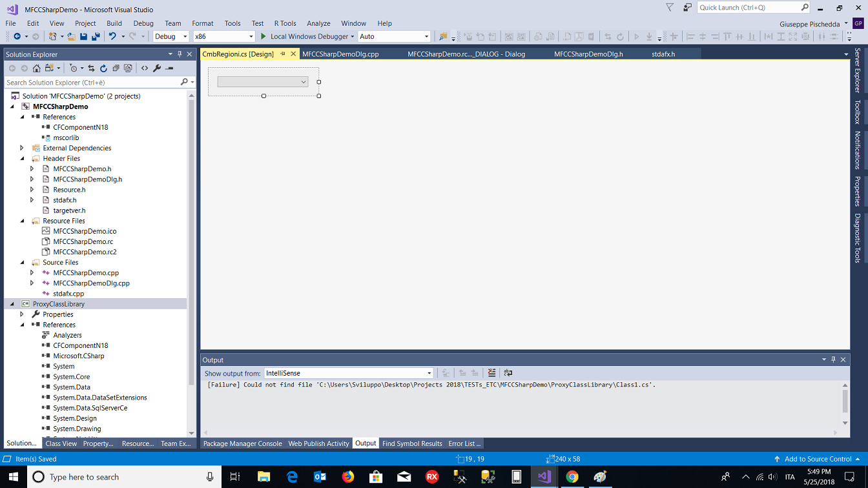This screenshot has width=868, height=488.
Task: Click Local Windows Debugger button
Action: (309, 37)
